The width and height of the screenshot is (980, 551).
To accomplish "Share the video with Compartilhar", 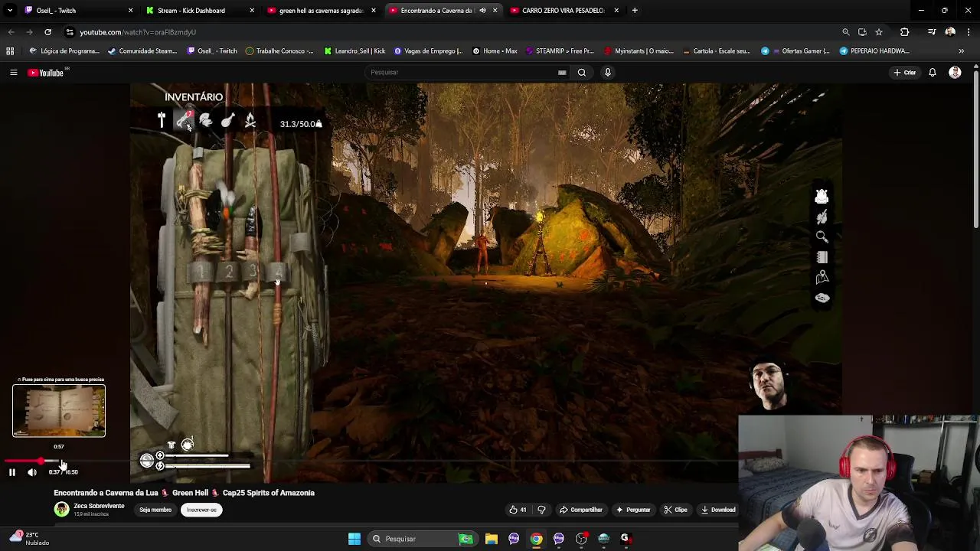I will 581,510.
